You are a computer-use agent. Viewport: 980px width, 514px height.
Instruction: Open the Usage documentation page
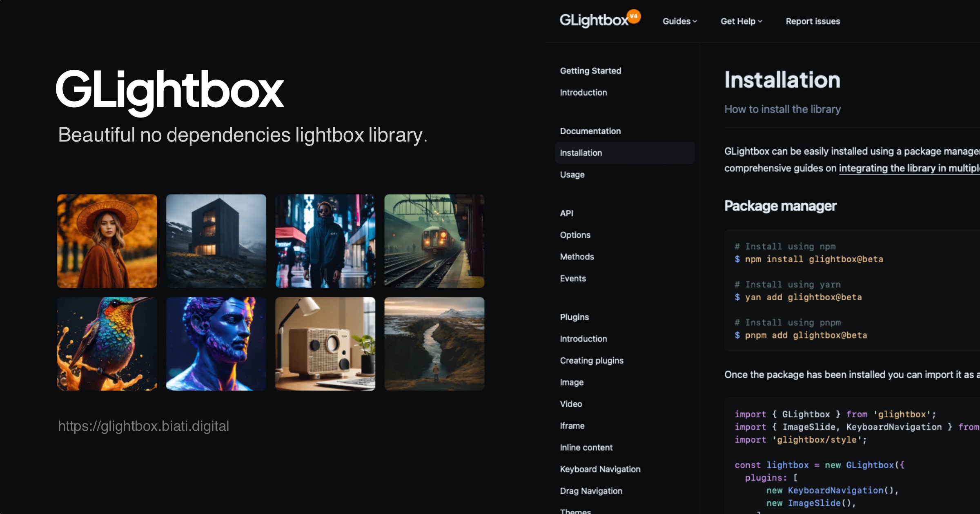pos(572,174)
